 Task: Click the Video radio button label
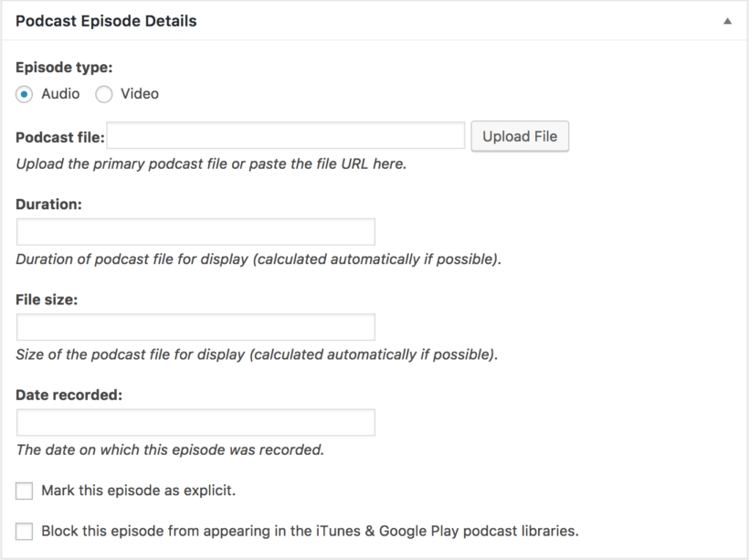tap(138, 93)
